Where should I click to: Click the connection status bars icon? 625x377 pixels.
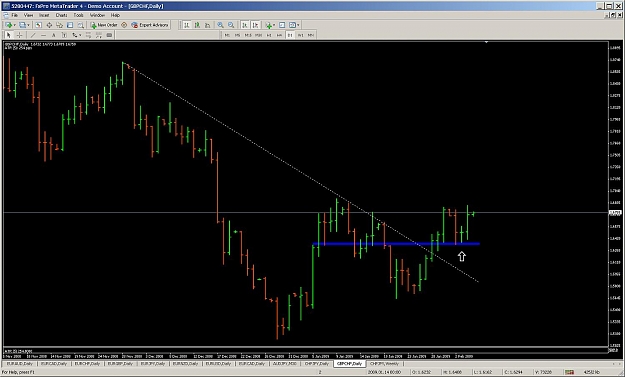click(569, 372)
